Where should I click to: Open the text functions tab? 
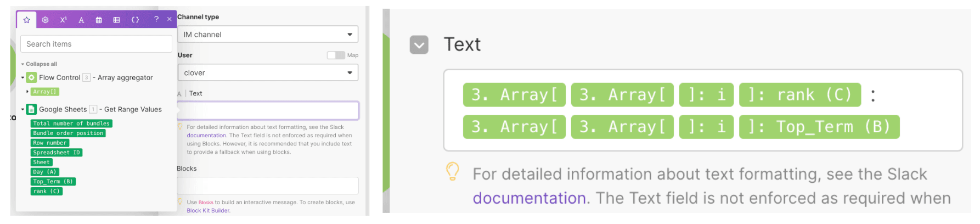click(81, 20)
